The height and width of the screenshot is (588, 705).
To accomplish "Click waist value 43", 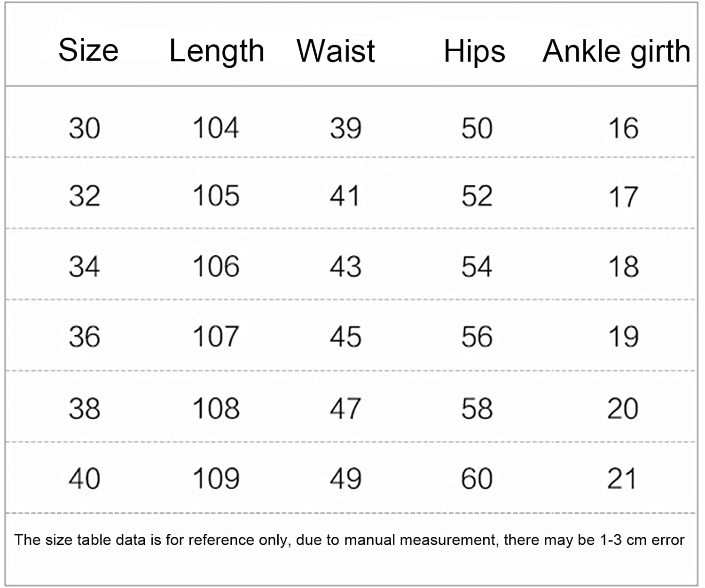I will coord(345,267).
